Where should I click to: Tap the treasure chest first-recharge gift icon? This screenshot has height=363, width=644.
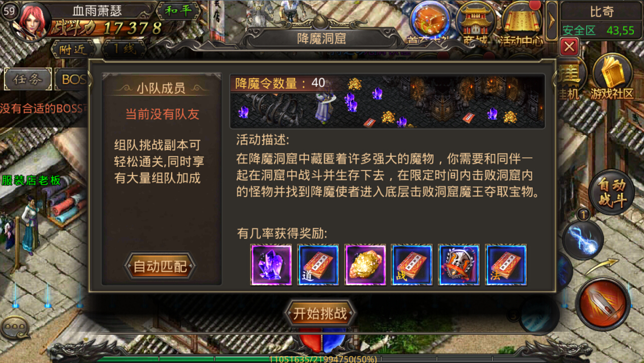coord(430,23)
